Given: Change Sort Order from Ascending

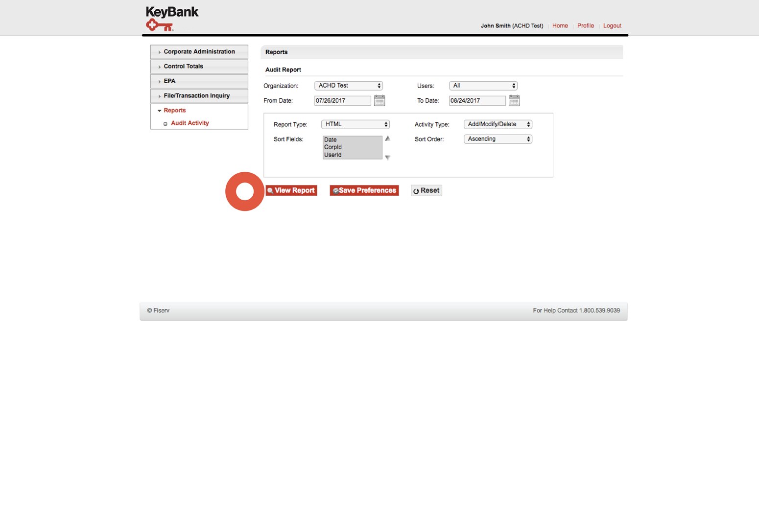Looking at the screenshot, I should (x=498, y=139).
